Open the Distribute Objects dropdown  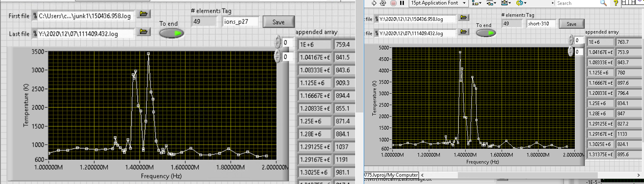point(491,3)
